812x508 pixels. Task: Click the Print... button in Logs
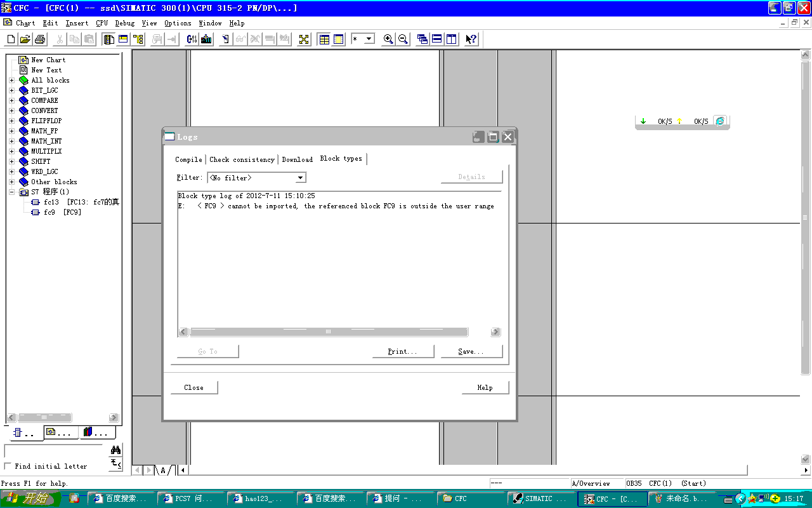click(403, 351)
